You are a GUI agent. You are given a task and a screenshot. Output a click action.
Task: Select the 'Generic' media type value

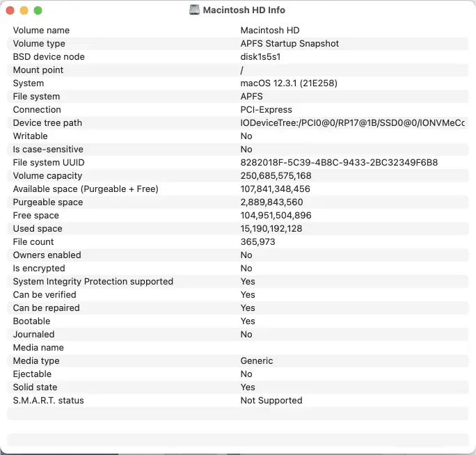pyautogui.click(x=257, y=361)
